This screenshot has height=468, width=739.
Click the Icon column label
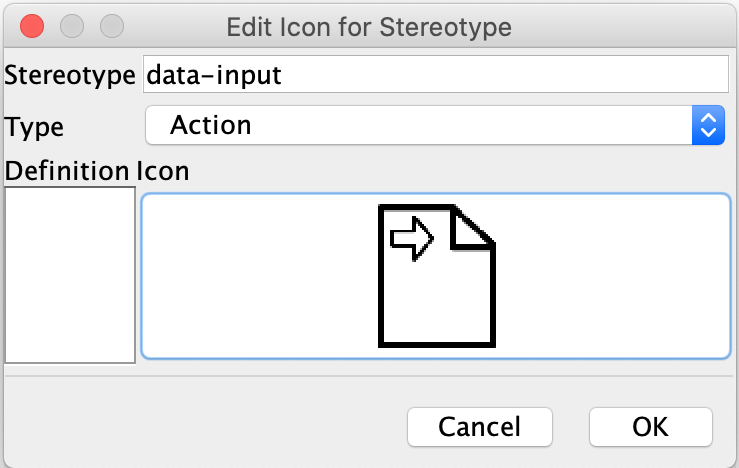162,171
